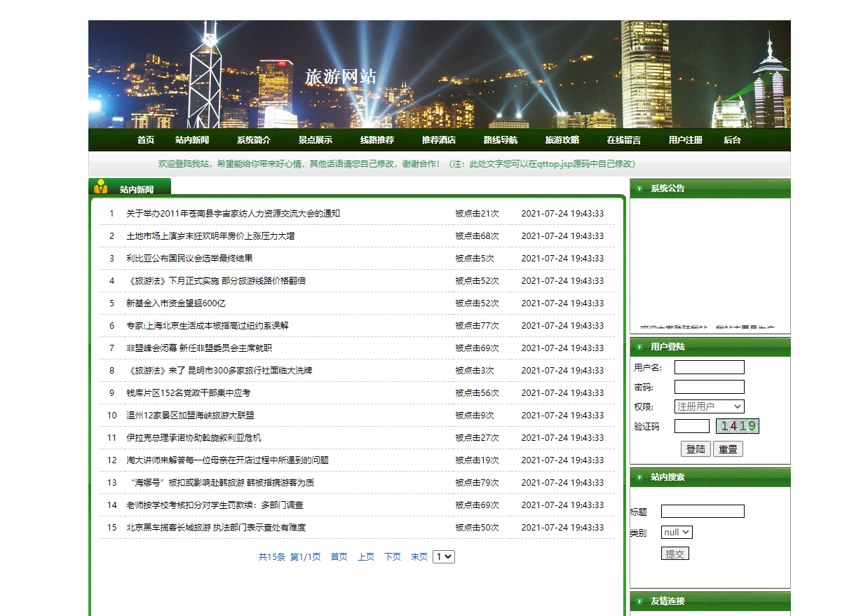The width and height of the screenshot is (861, 616).
Task: Open the 首页 menu item
Action: pyautogui.click(x=145, y=139)
